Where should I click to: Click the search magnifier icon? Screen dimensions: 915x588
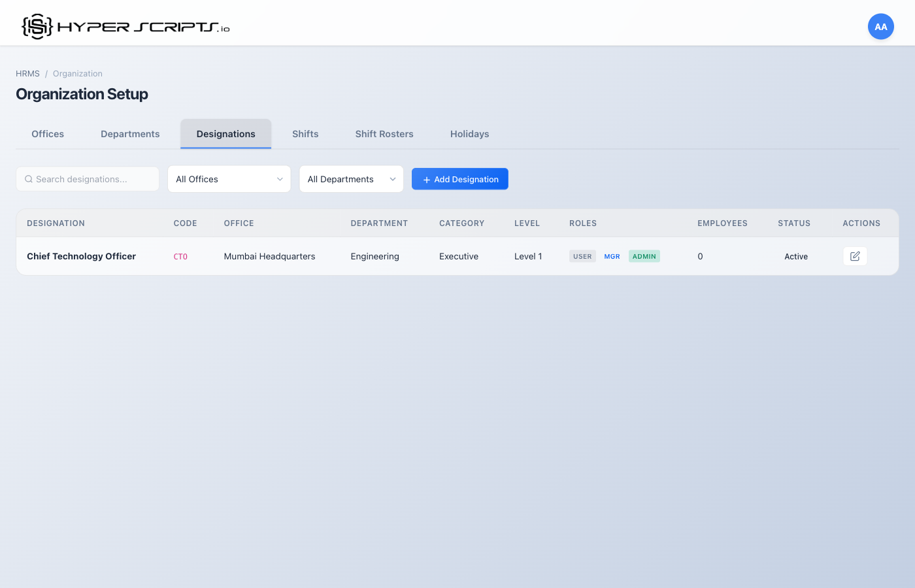pos(29,178)
